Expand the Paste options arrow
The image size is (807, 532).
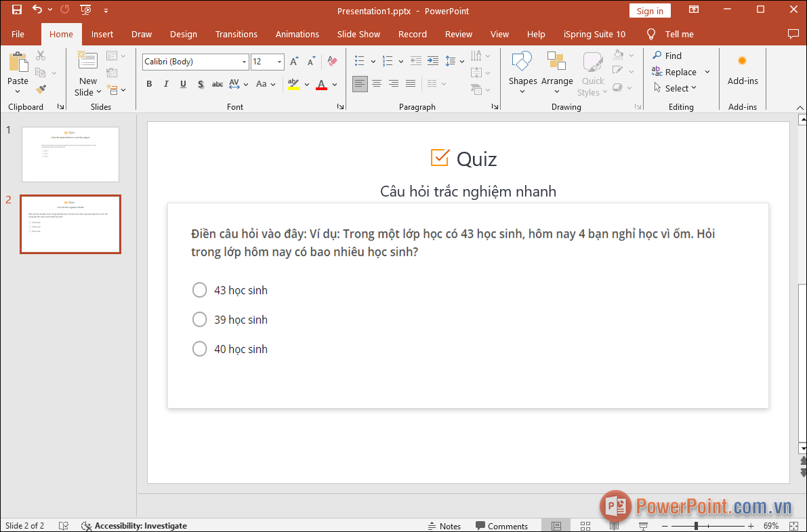[18, 91]
